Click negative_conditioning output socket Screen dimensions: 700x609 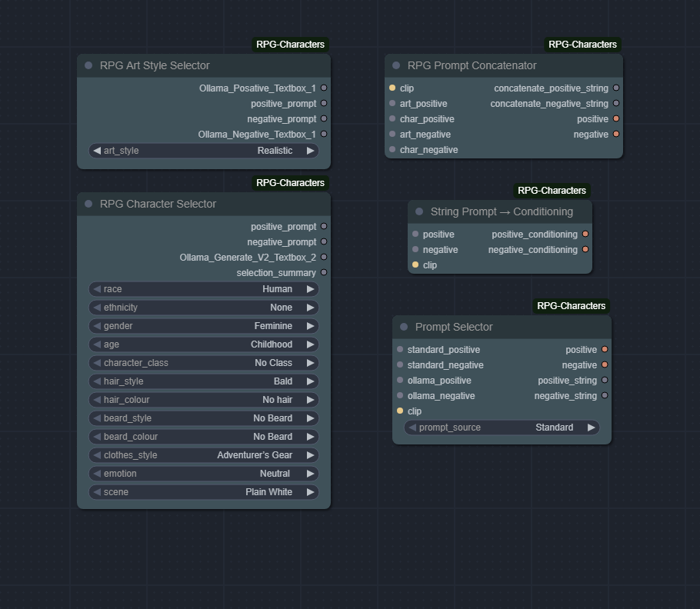[x=585, y=249]
